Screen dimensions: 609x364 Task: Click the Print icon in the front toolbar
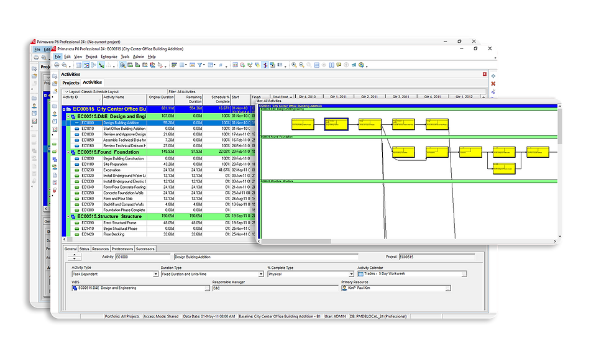[57, 65]
